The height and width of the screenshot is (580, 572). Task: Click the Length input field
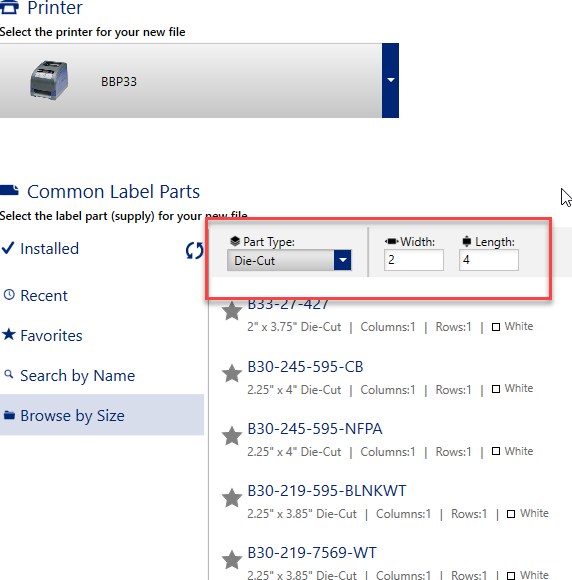(x=489, y=260)
